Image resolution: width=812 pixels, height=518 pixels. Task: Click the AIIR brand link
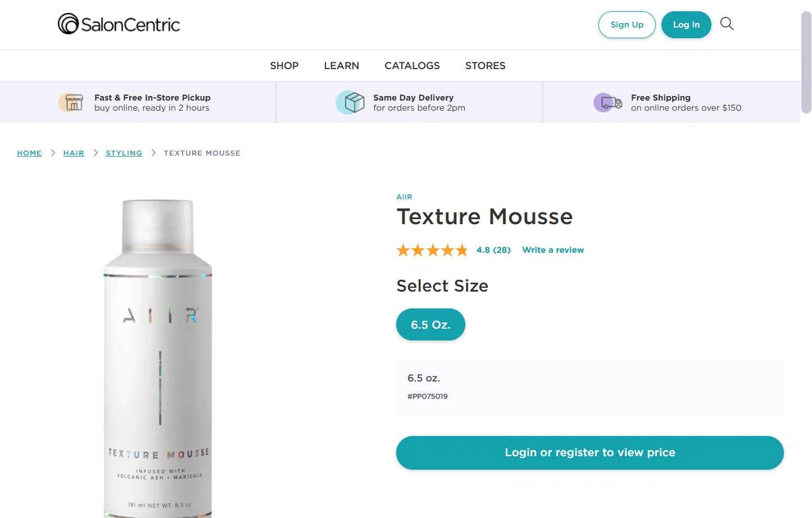click(405, 197)
